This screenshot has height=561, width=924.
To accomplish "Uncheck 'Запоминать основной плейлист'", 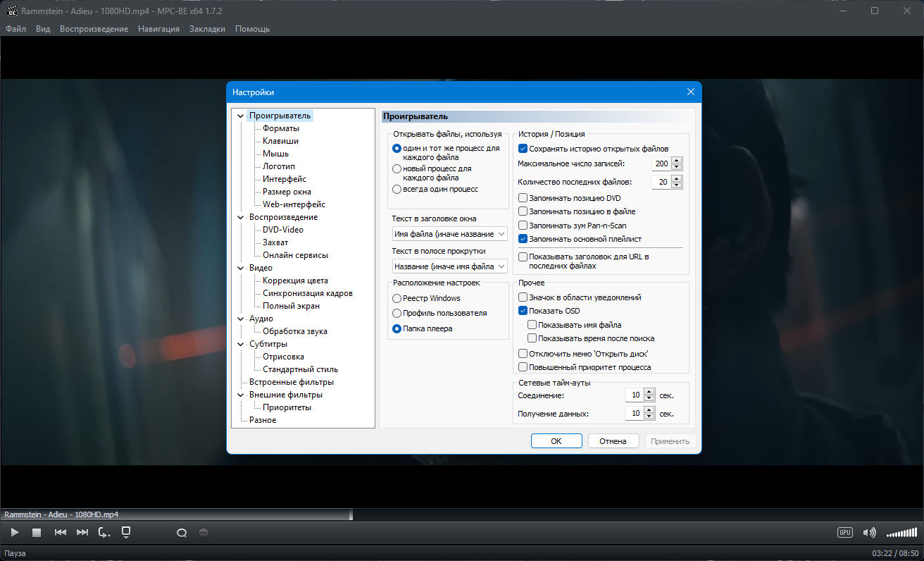I will click(523, 239).
